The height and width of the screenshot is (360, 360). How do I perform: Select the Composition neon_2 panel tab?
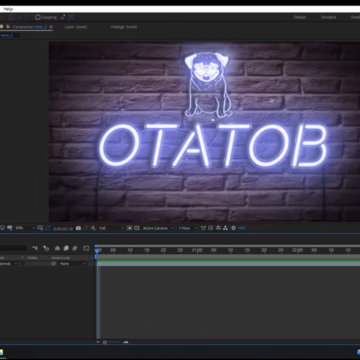(30, 27)
